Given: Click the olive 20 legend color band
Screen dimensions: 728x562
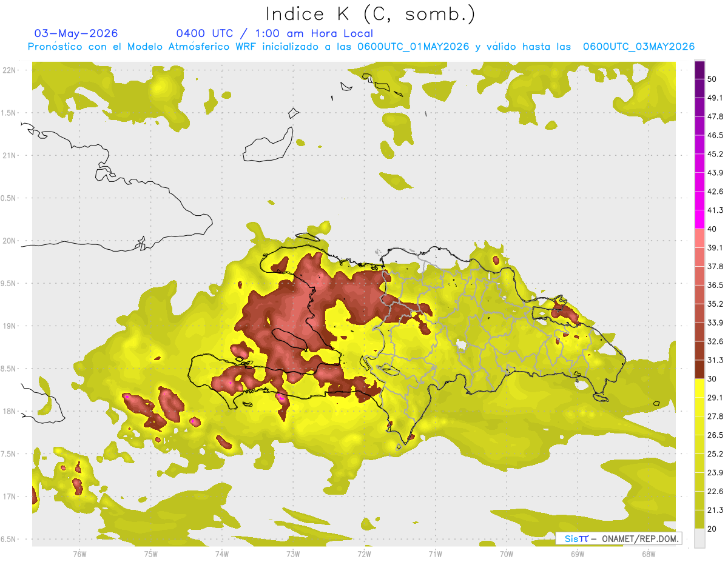Looking at the screenshot, I should click(699, 519).
